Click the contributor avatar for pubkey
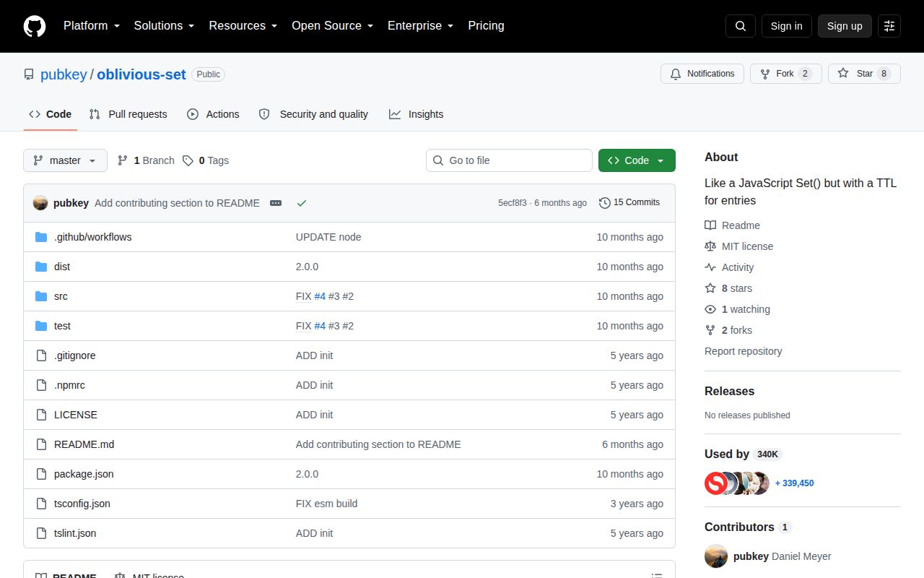 [716, 556]
